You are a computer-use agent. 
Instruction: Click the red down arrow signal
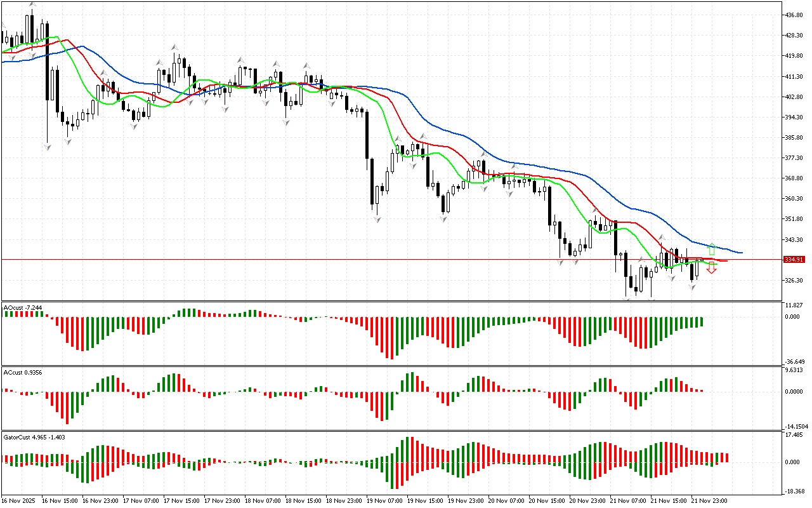click(x=712, y=268)
